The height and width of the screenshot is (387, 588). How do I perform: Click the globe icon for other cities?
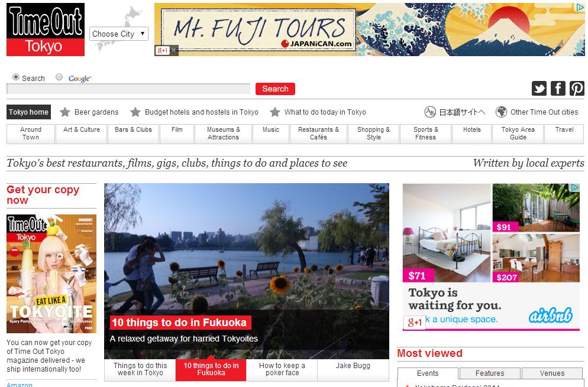pyautogui.click(x=501, y=112)
